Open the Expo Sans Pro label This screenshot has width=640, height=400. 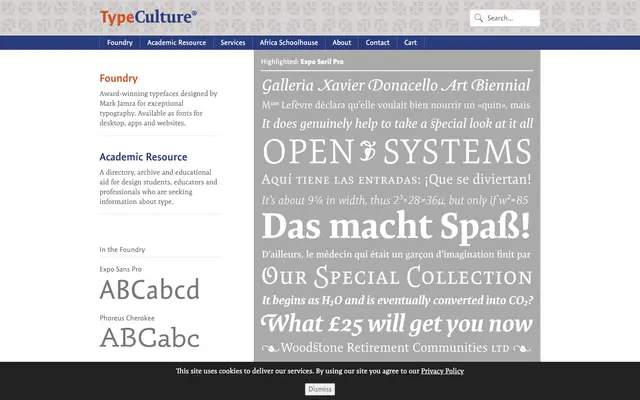120,269
